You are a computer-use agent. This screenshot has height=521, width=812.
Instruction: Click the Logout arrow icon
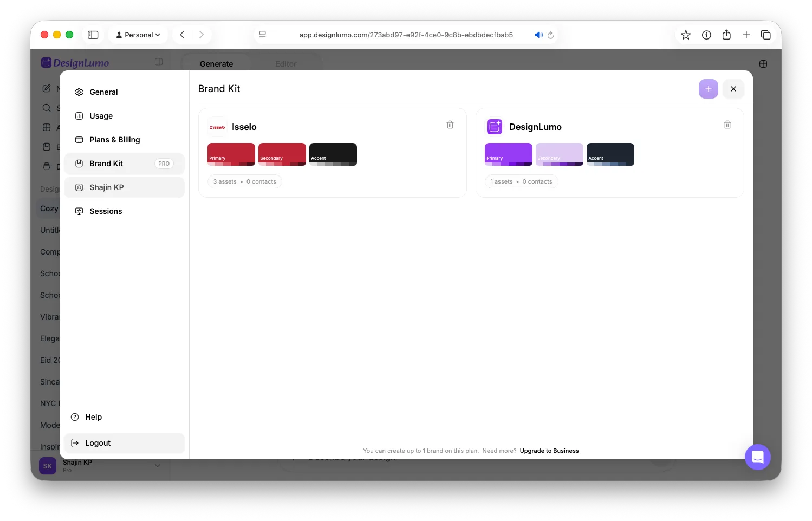click(x=75, y=443)
